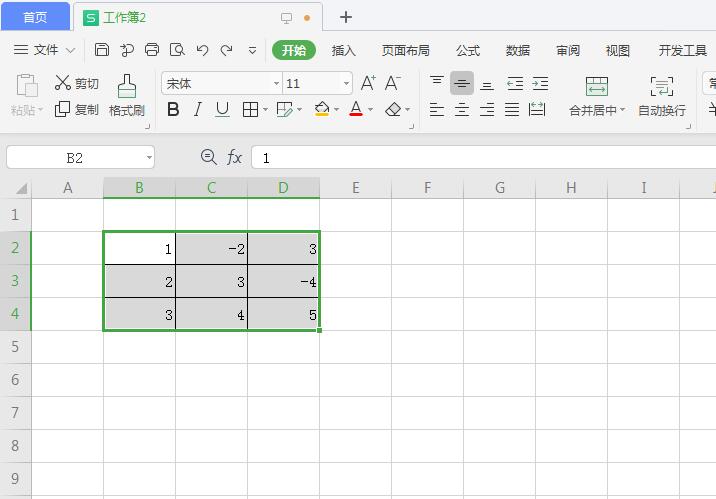Center text horizontally

click(x=462, y=110)
